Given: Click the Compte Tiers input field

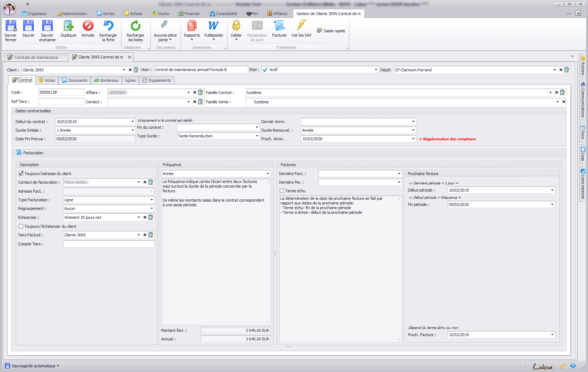Looking at the screenshot, I should coord(109,244).
